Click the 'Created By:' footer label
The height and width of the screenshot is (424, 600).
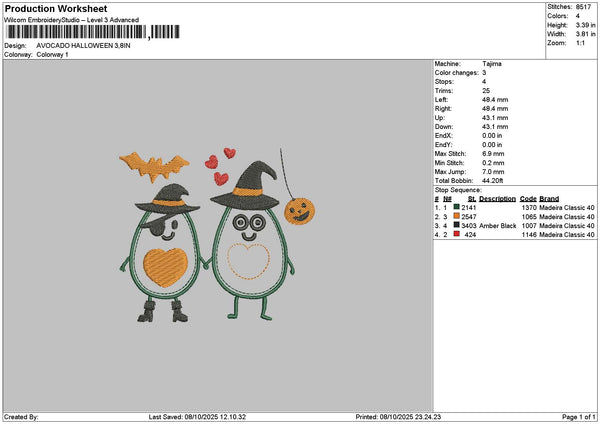[x=21, y=417]
